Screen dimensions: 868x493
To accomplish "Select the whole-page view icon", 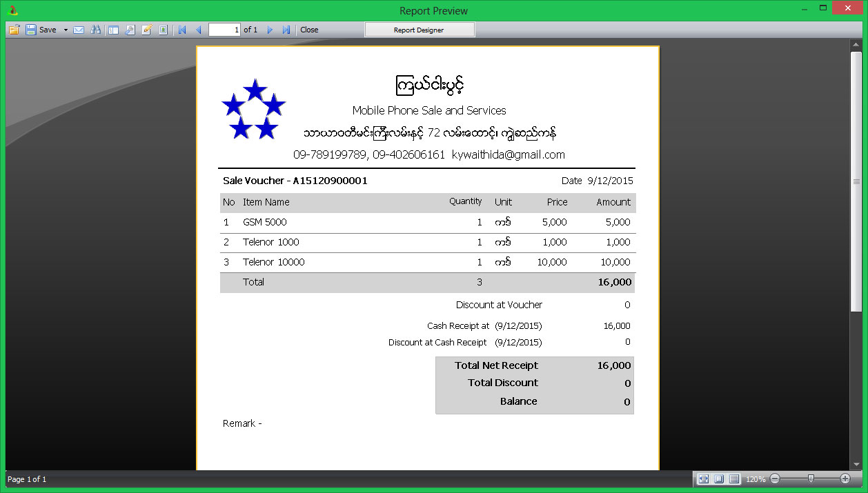I will coord(718,479).
